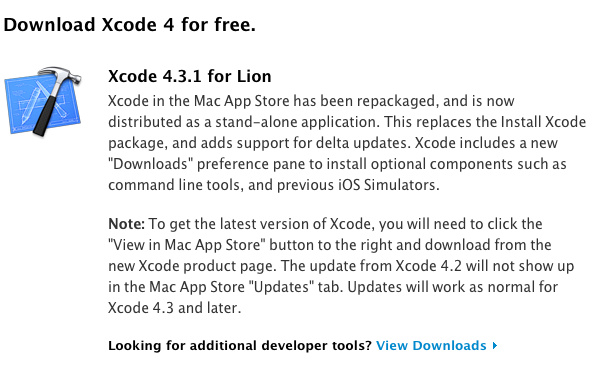
Task: Click the "Xcode 4.3 and later." text
Action: [x=175, y=308]
